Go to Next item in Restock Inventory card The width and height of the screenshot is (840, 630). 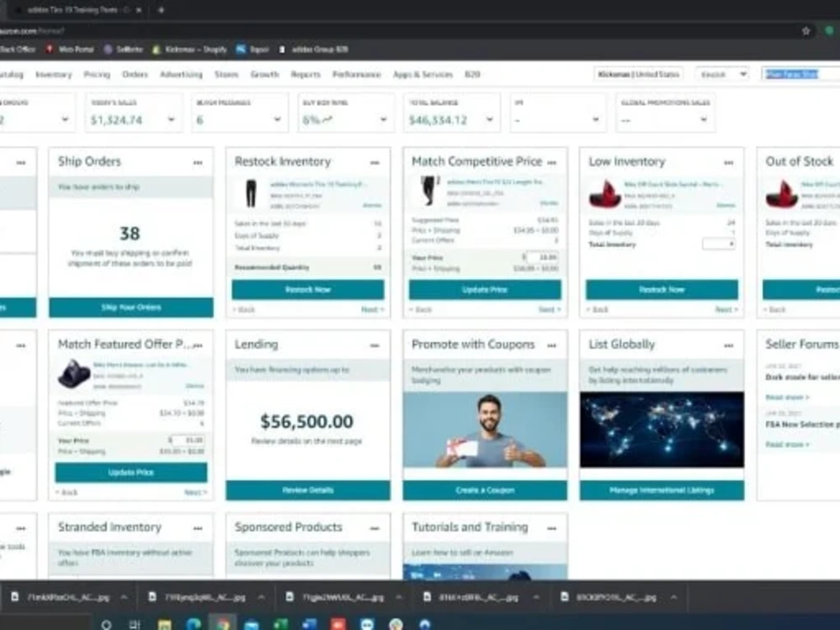click(372, 310)
